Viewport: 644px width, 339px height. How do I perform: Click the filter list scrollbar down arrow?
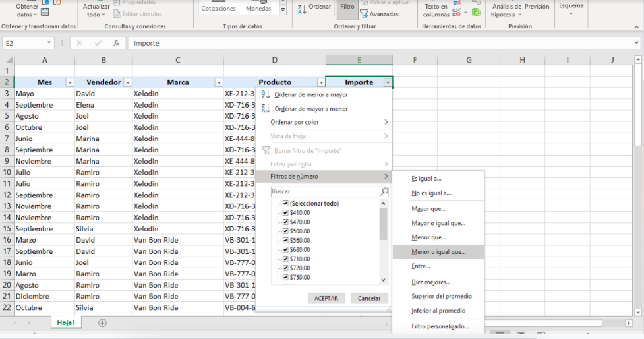point(383,280)
